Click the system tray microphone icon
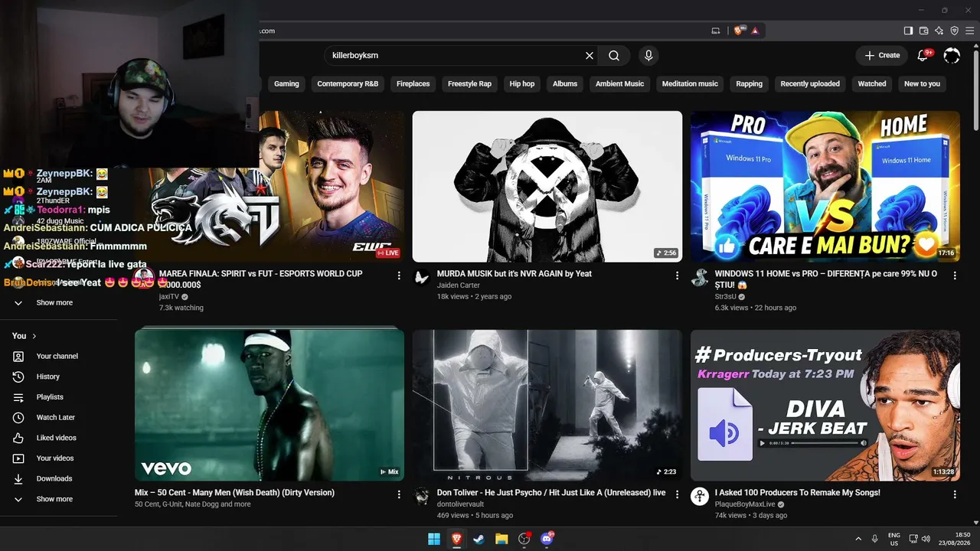This screenshot has height=551, width=980. point(874,539)
